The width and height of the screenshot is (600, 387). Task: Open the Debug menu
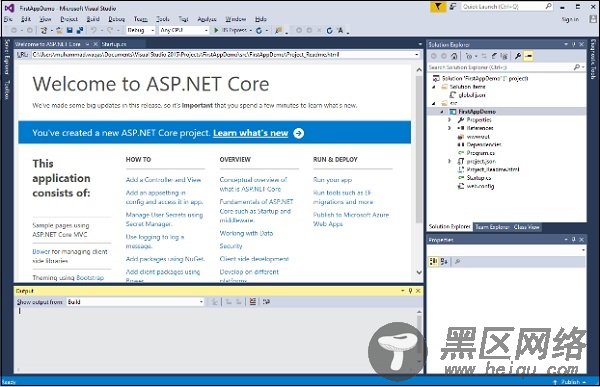117,19
